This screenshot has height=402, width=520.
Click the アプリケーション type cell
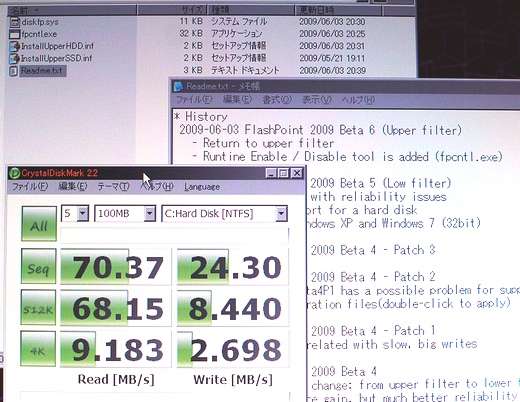[x=236, y=34]
